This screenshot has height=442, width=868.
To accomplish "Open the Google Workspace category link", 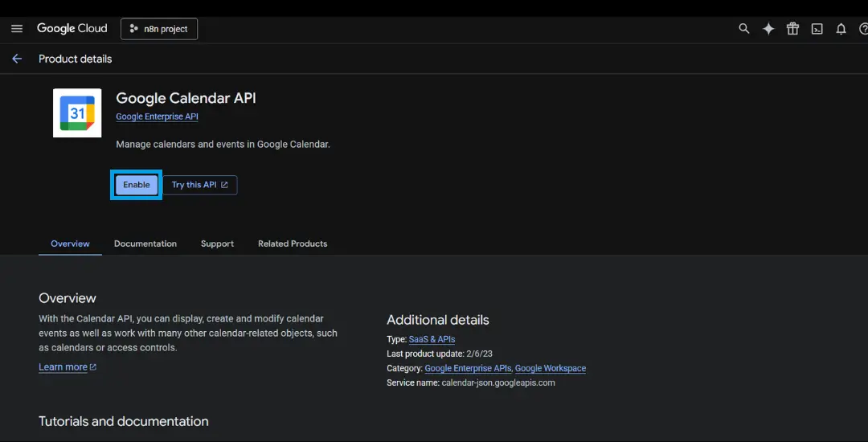I will (551, 368).
